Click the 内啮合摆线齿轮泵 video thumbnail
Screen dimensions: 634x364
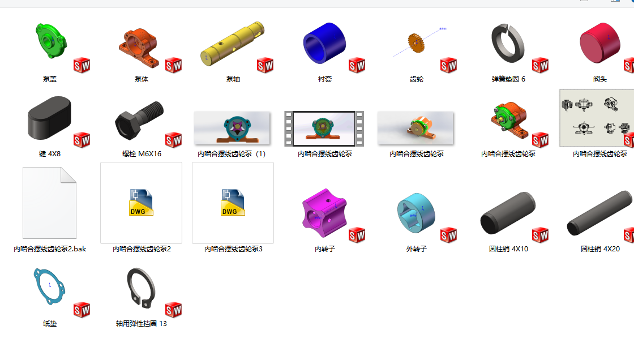click(x=324, y=127)
